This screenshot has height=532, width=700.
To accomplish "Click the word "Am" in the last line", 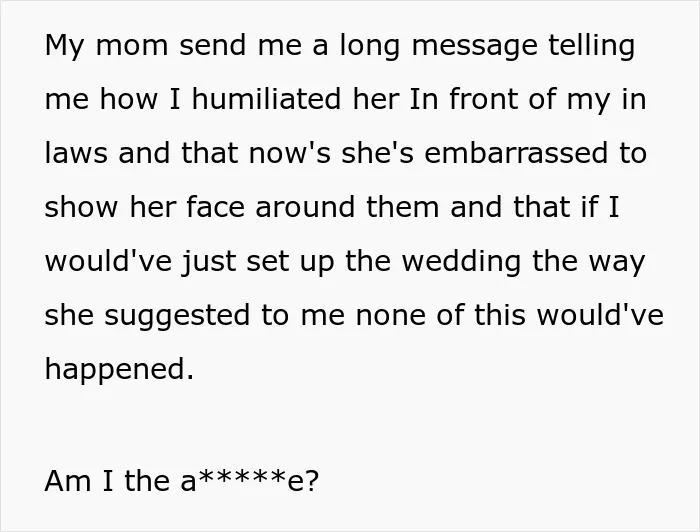I will point(68,481).
